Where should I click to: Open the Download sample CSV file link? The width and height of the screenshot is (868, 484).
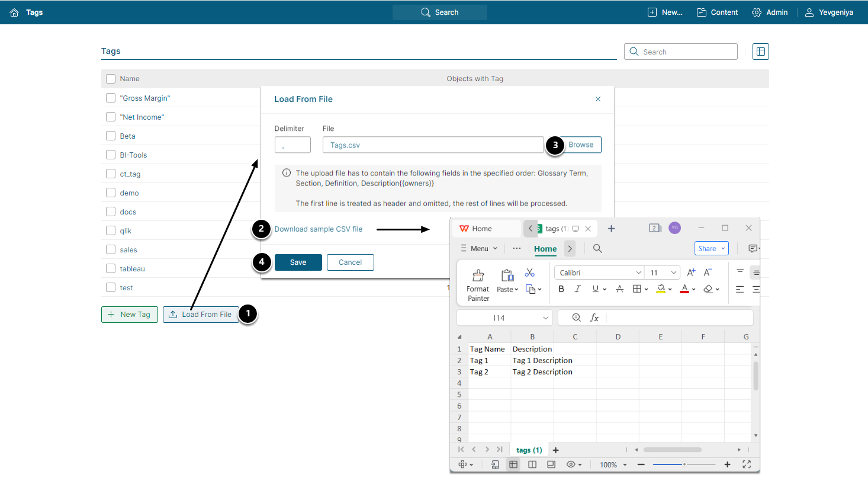[319, 229]
